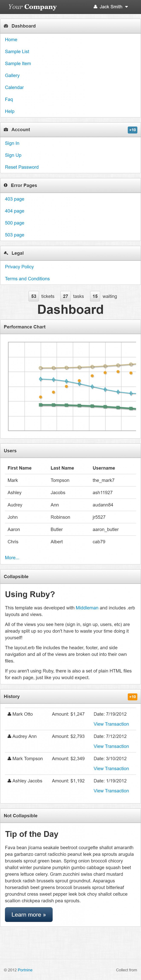The image size is (141, 980).
Task: Open the Jack Smith dropdown caret
Action: (126, 7)
